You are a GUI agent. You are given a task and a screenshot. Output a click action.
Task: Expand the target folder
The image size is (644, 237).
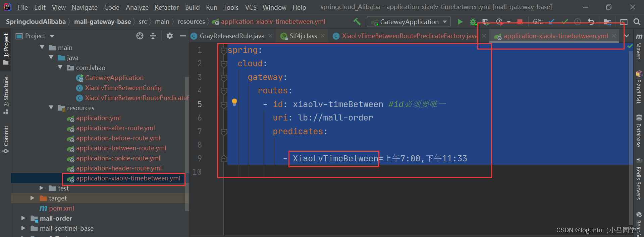tap(33, 198)
